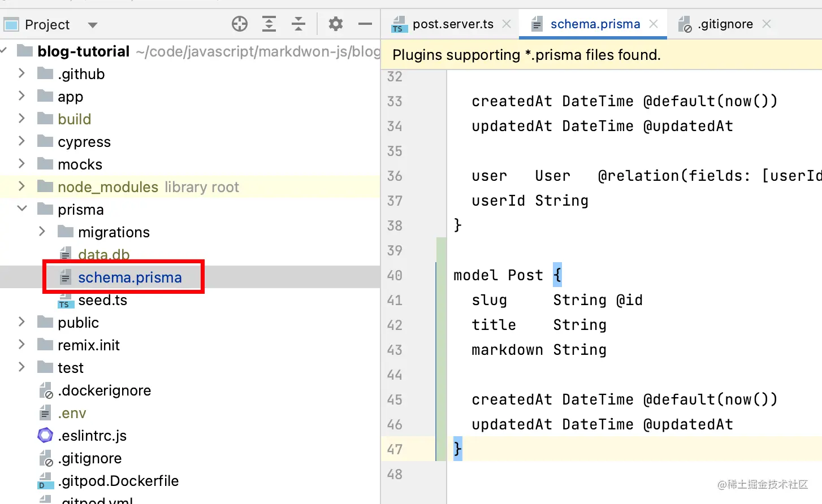The height and width of the screenshot is (504, 822).
Task: Open the seed.ts file
Action: point(102,300)
